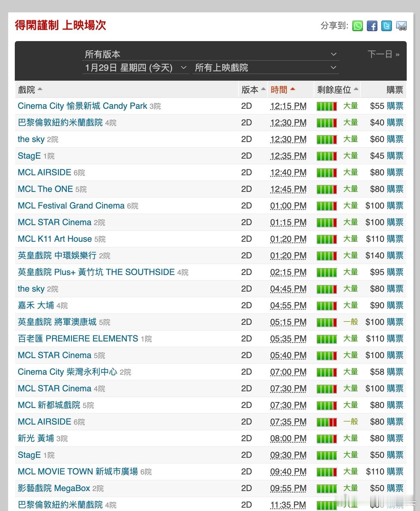
Task: Open MCL The ONE cinema link
Action: 45,189
